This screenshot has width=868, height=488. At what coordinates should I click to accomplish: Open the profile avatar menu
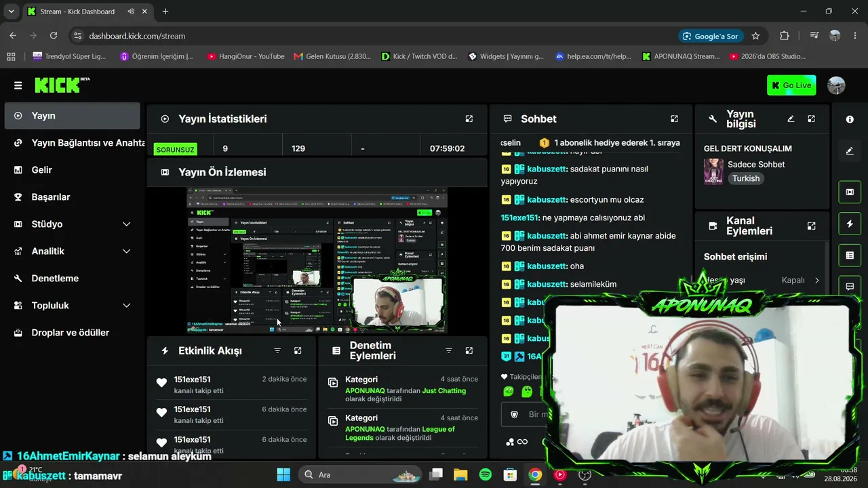coord(836,85)
